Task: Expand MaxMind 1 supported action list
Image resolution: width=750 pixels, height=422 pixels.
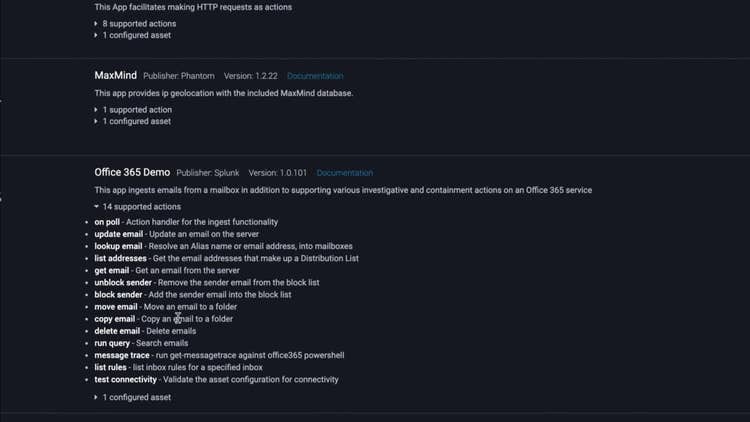Action: coord(137,110)
